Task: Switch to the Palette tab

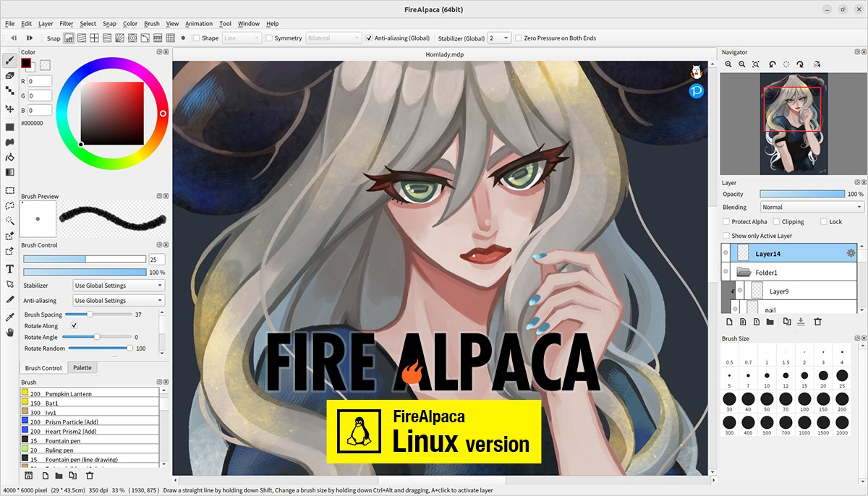Action: point(82,368)
